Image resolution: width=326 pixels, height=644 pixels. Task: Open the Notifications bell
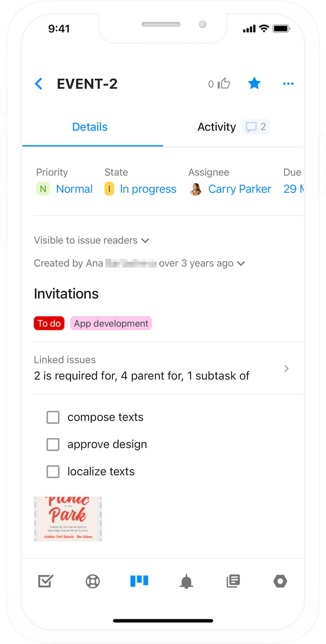(x=186, y=581)
